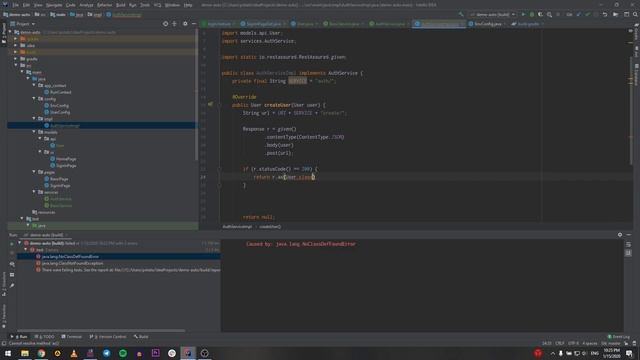Open the View menu
The width and height of the screenshot is (640, 360).
[38, 5]
